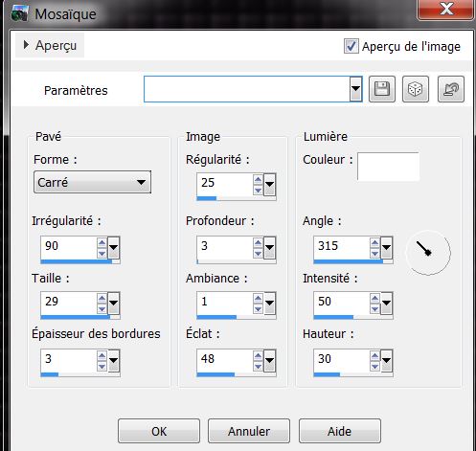Expand the Aperçu preview section
The image size is (476, 451).
click(x=50, y=45)
